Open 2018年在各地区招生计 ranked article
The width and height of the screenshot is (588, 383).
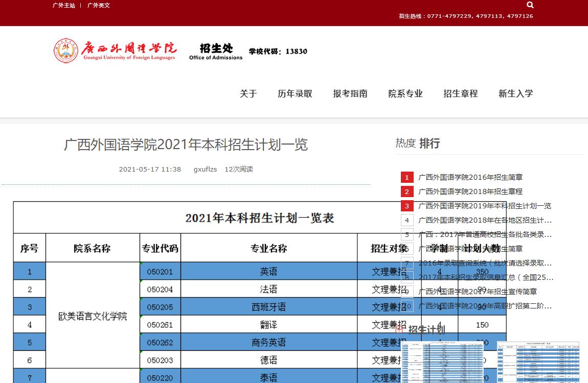(x=485, y=220)
